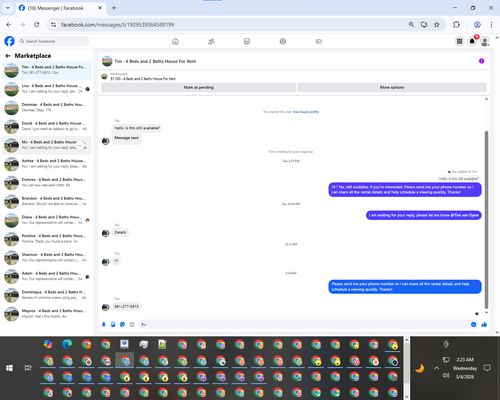Open the Groups icon in top navigation
The image size is (500, 400).
pos(283,41)
